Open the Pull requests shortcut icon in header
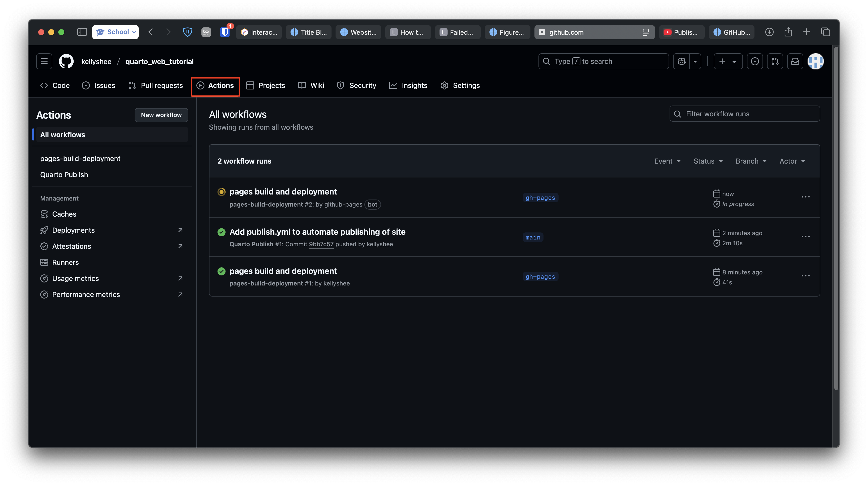This screenshot has height=485, width=868. [775, 61]
